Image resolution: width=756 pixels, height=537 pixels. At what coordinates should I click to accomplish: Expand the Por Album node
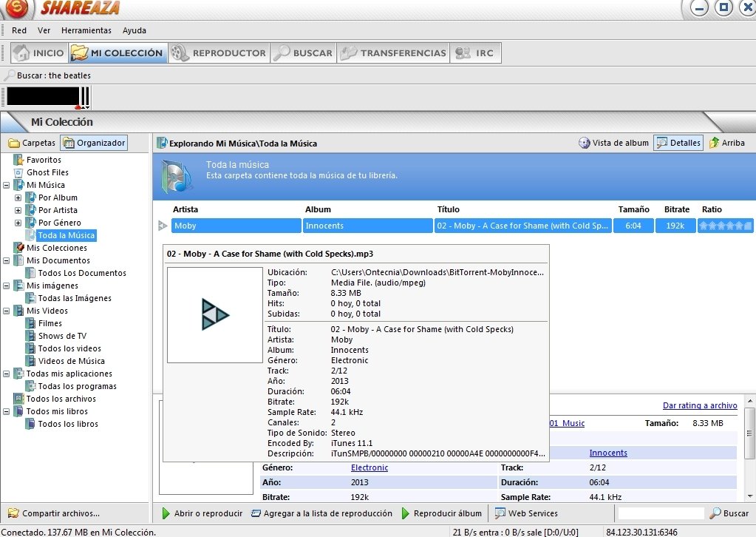pyautogui.click(x=18, y=197)
